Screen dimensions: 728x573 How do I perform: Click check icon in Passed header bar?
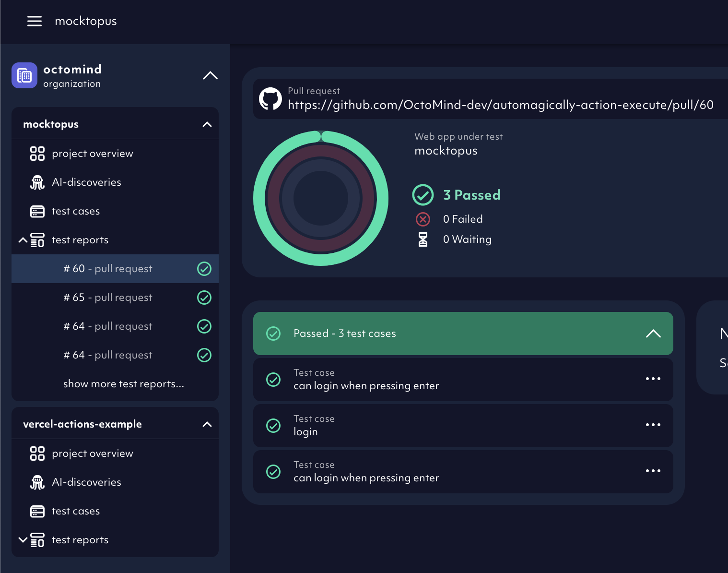coord(273,334)
